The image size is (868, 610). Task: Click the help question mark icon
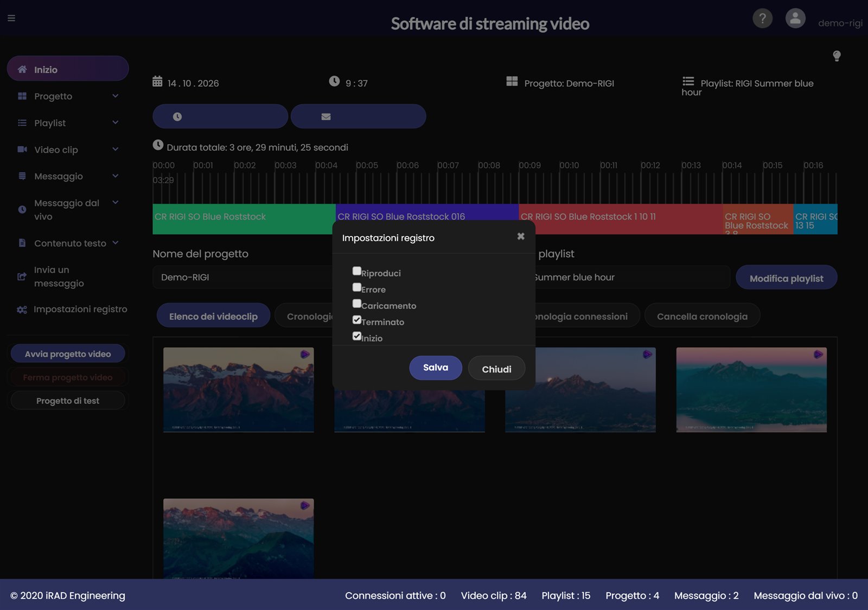762,18
